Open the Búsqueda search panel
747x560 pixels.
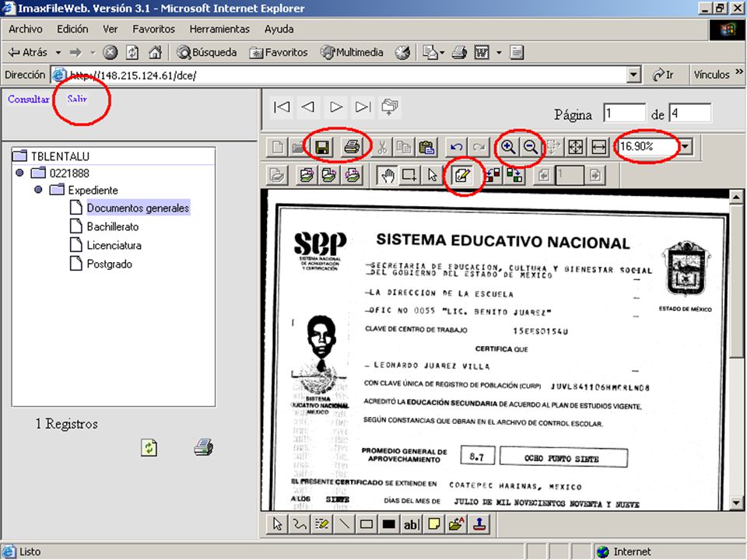[x=206, y=52]
